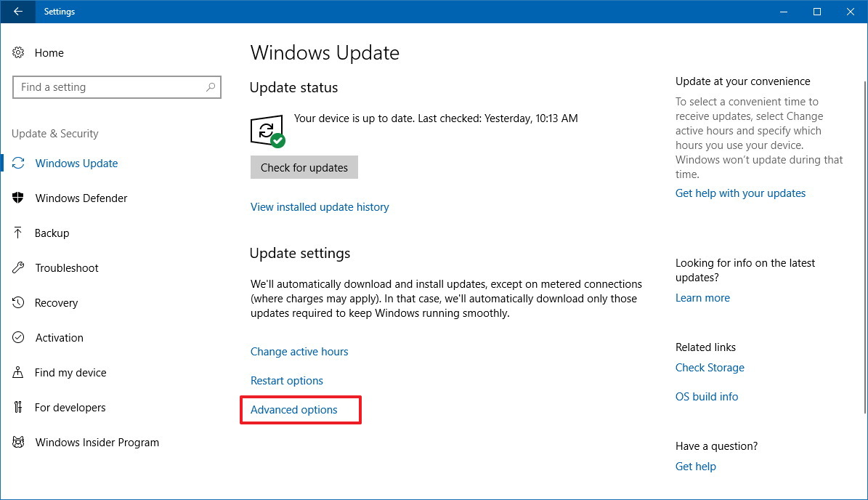
Task: Open Advanced options
Action: click(293, 409)
